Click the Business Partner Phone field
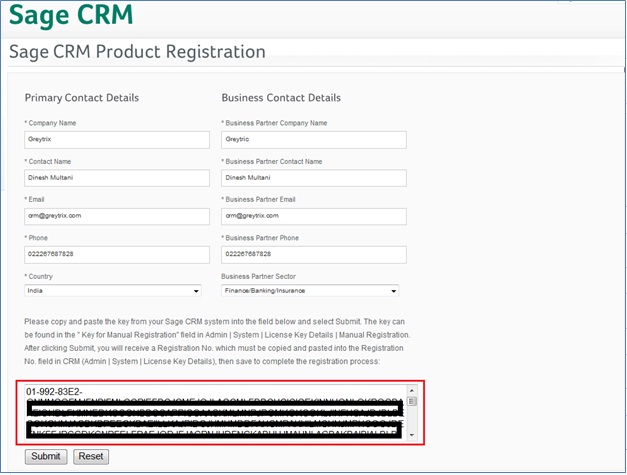The height and width of the screenshot is (475, 627). 314,255
